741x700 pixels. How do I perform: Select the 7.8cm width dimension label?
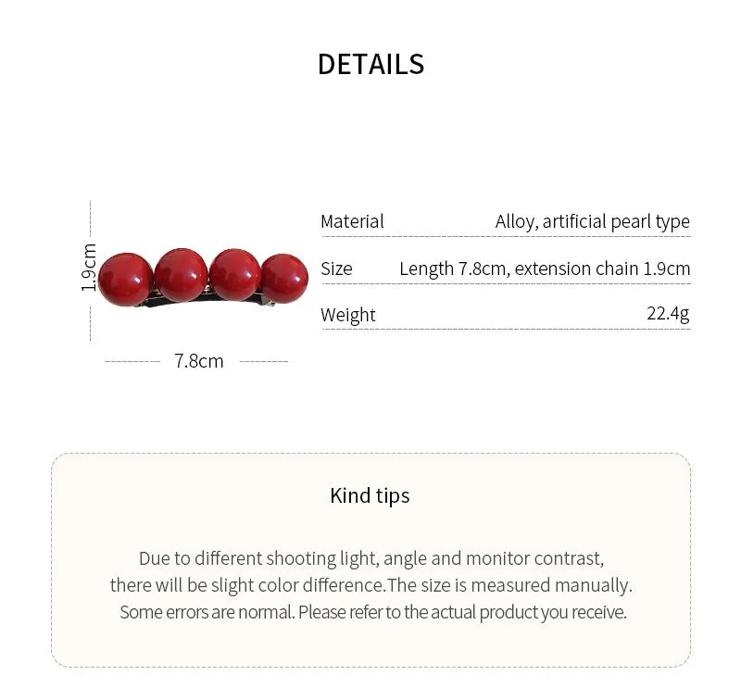(x=199, y=361)
